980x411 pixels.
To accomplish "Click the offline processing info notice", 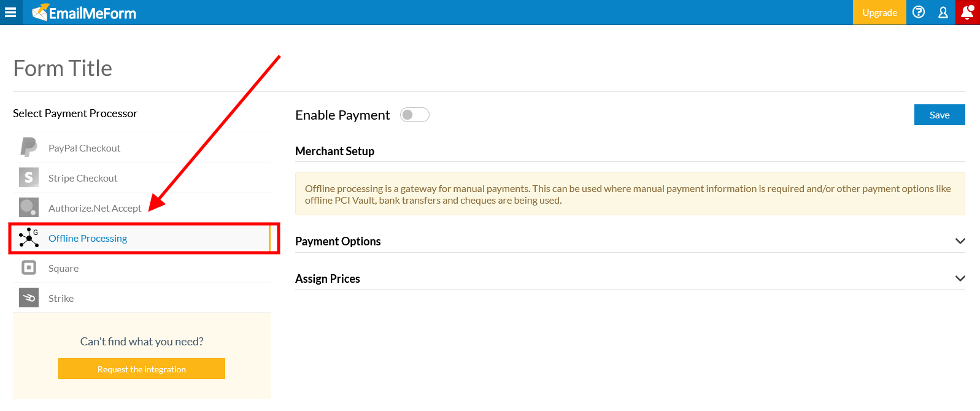I will click(630, 194).
